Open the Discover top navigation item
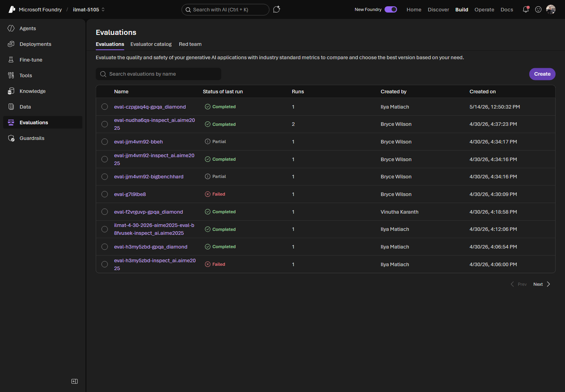The width and height of the screenshot is (565, 392). coord(438,9)
